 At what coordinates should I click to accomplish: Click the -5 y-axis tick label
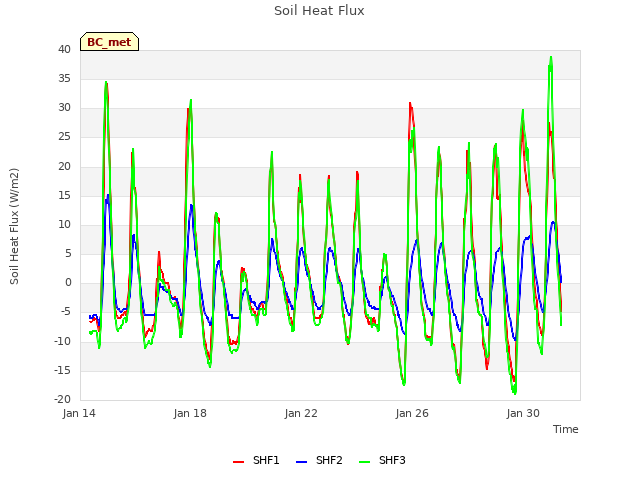pyautogui.click(x=65, y=312)
